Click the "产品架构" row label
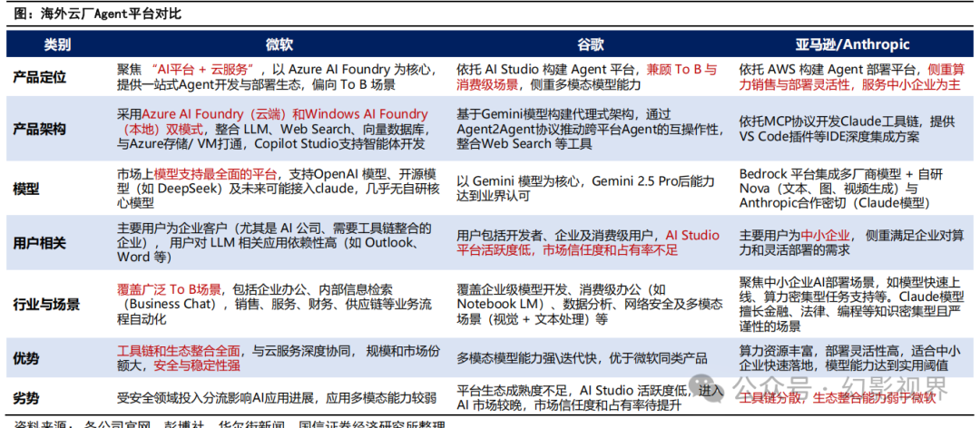Viewport: 980px width, 428px height. pyautogui.click(x=39, y=130)
